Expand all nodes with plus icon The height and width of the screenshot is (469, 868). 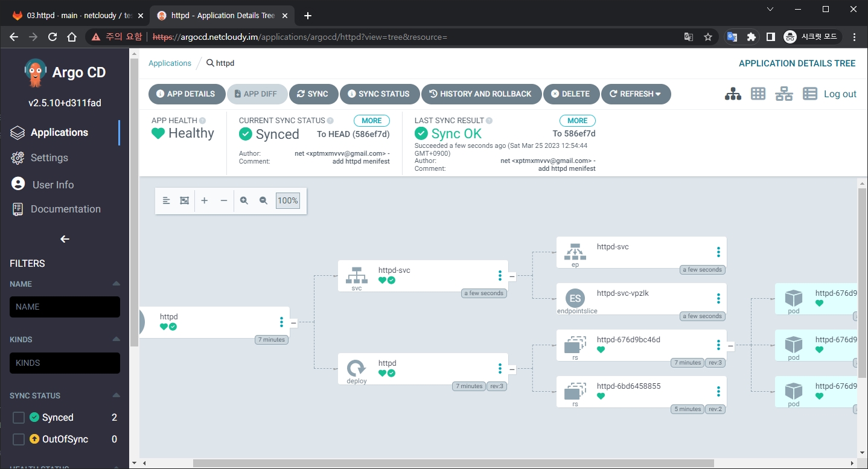coord(205,200)
